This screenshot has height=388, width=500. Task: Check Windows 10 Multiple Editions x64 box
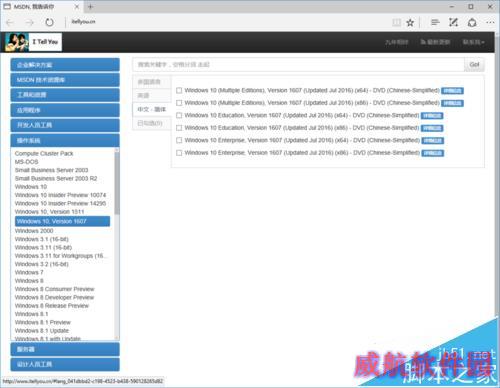click(x=179, y=90)
